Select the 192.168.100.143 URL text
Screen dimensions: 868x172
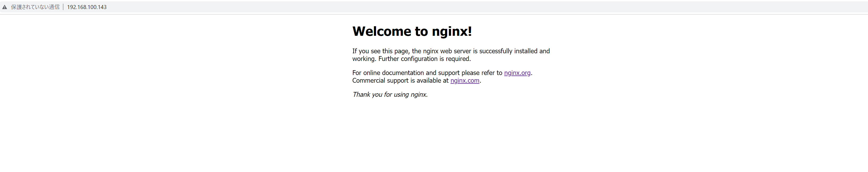pos(87,7)
